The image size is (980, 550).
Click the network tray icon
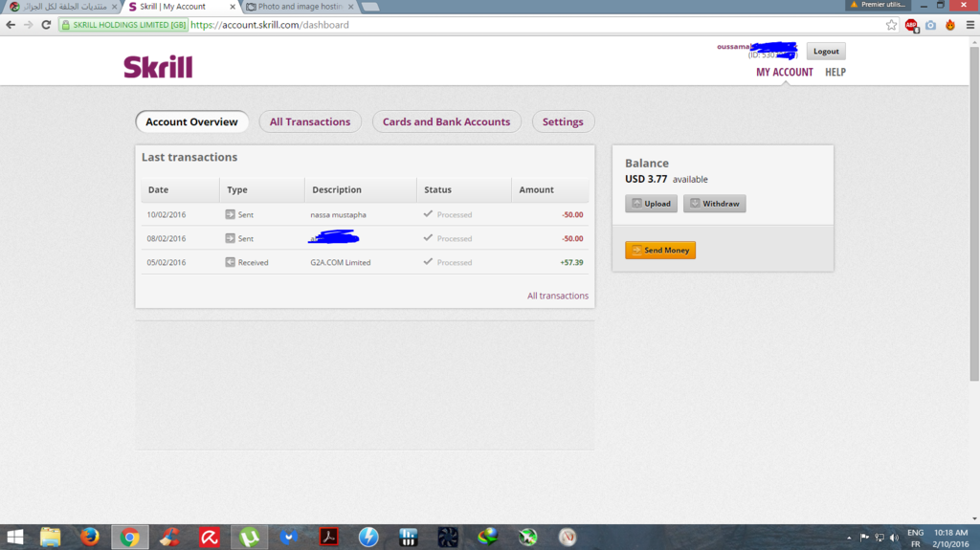tap(880, 538)
